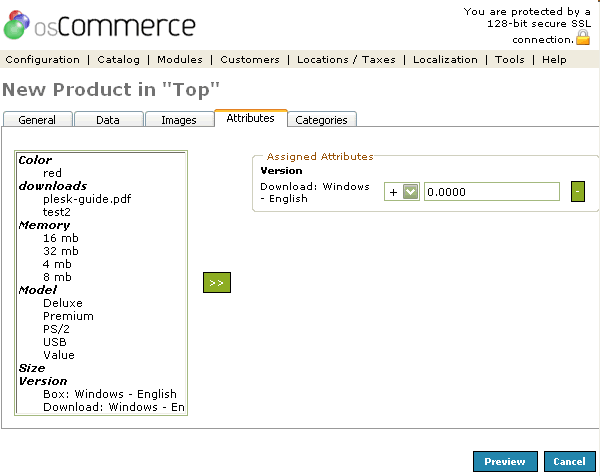Open the Locations / Taxes menu
The height and width of the screenshot is (476, 600).
pos(346,60)
